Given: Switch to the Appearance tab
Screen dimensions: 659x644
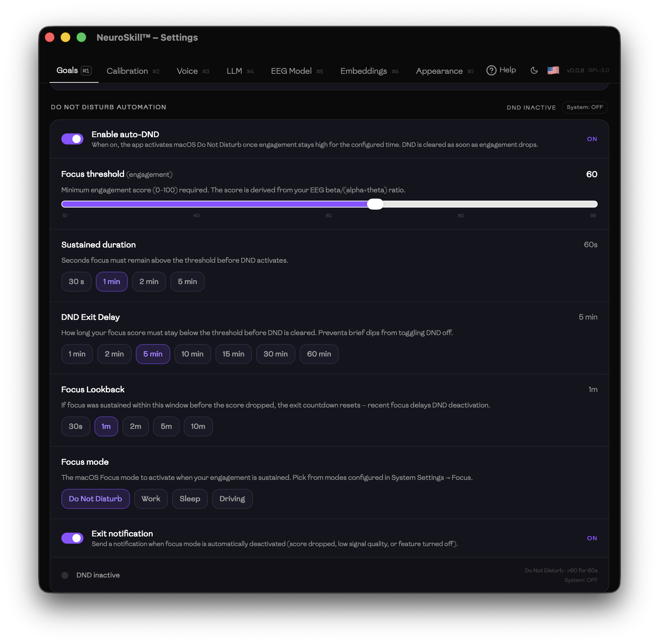Looking at the screenshot, I should click(439, 71).
